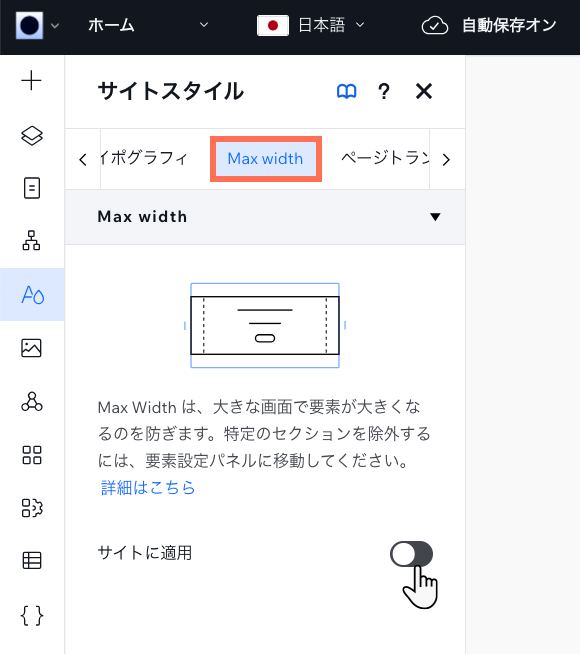580x654 pixels.
Task: Close the サイトスタイル panel
Action: (424, 91)
